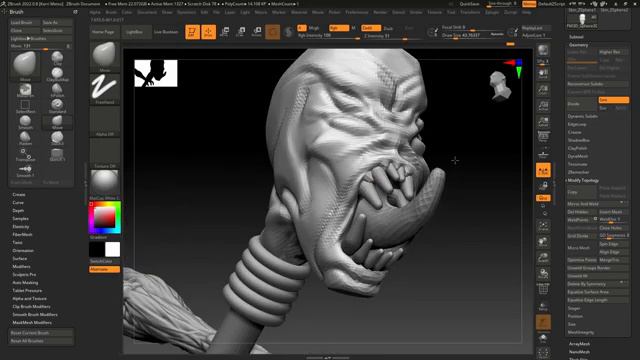Viewport: 640px width, 360px height.
Task: Click the Actual size icon on right shelf
Action: tap(543, 106)
